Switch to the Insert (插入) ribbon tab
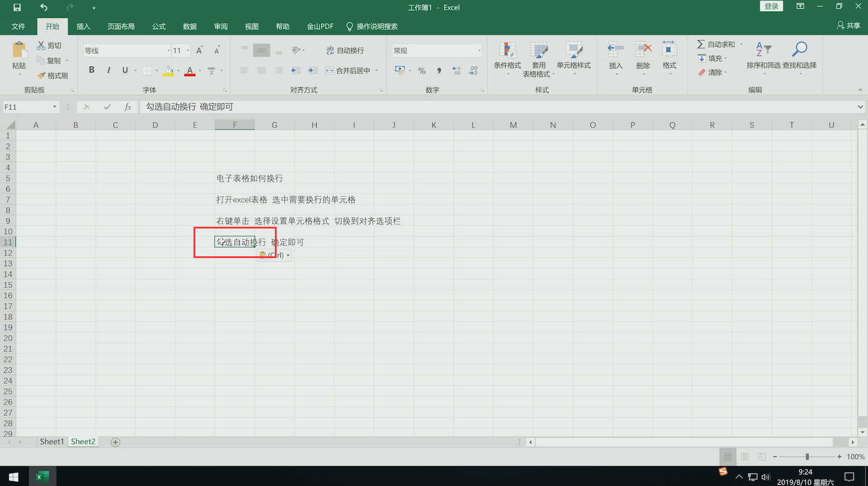 coord(83,27)
